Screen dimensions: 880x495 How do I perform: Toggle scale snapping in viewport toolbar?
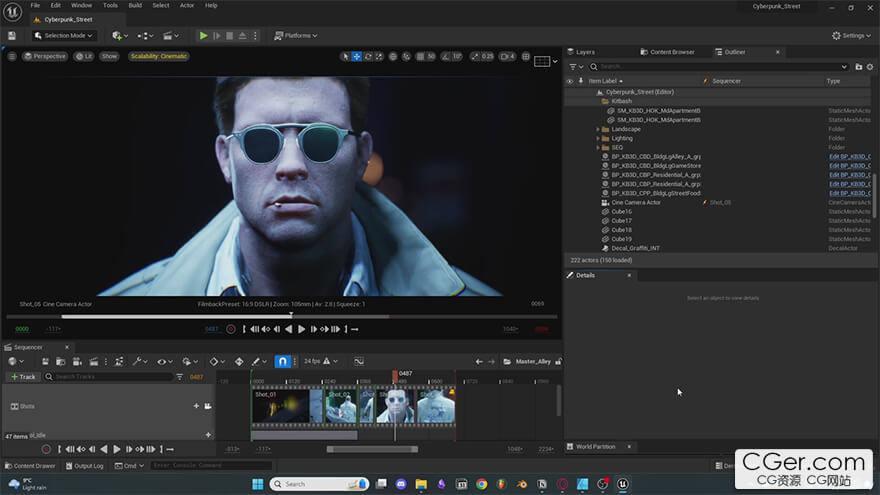tap(475, 56)
